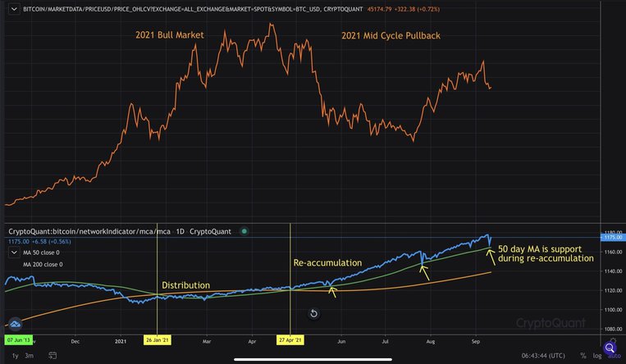Click the 26 Jan '21 date marker
Viewport: 626px width, 364px height.
(158, 340)
